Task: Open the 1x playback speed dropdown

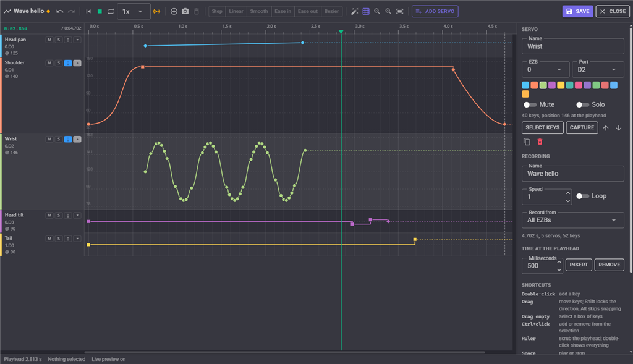Action: [134, 11]
